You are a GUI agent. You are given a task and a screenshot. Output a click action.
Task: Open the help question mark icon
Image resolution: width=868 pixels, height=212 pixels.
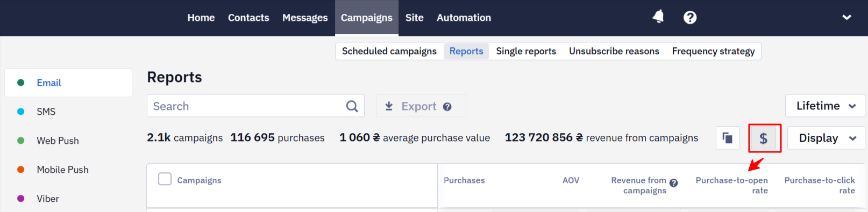pos(690,18)
